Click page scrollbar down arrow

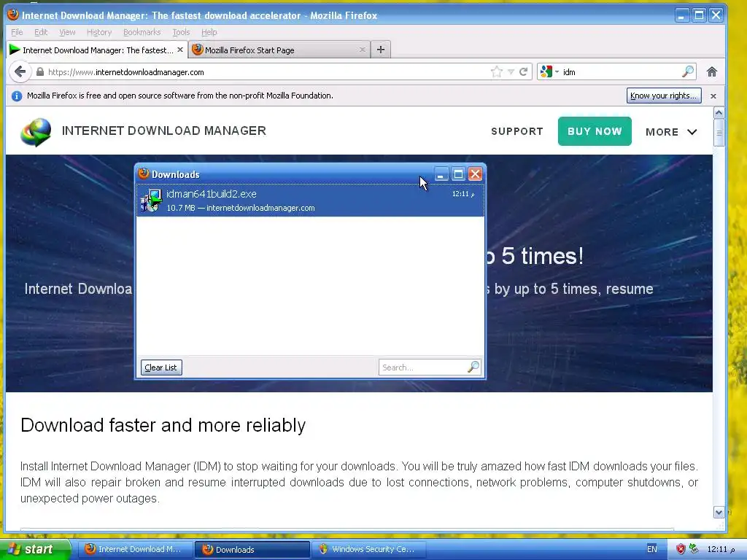pos(719,513)
